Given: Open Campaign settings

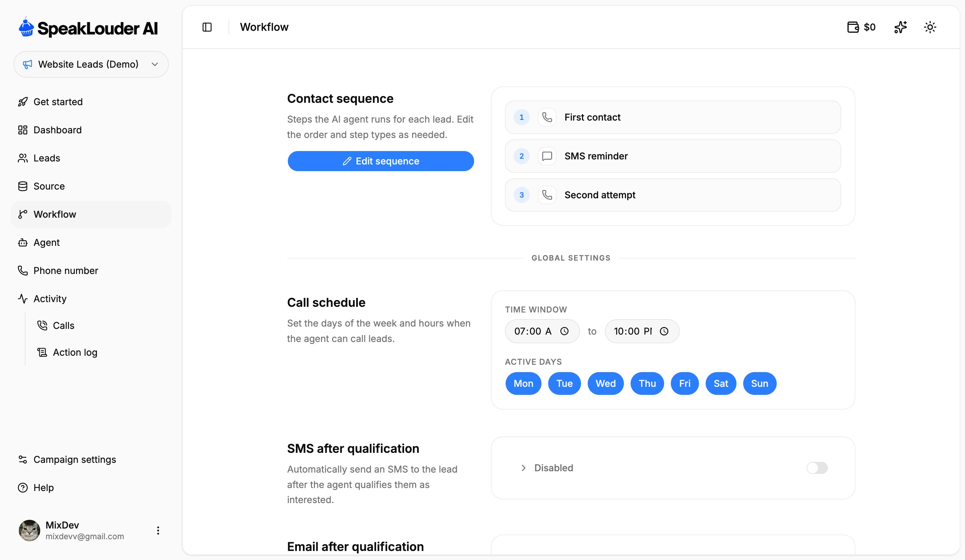Looking at the screenshot, I should click(91, 459).
